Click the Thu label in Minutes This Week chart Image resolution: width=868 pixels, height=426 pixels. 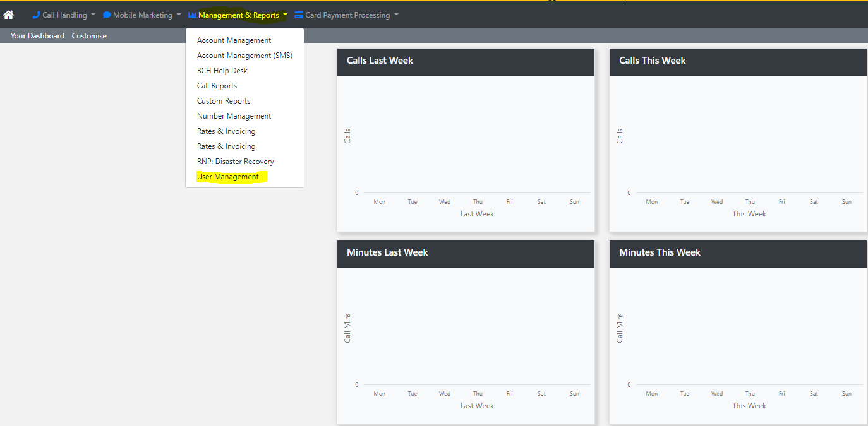point(750,394)
